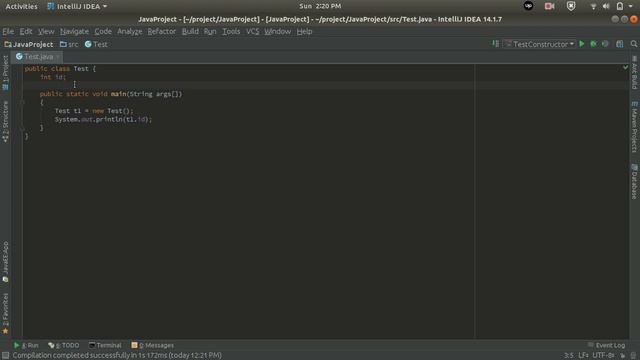
Task: Click the Make Project build icon
Action: [495, 44]
